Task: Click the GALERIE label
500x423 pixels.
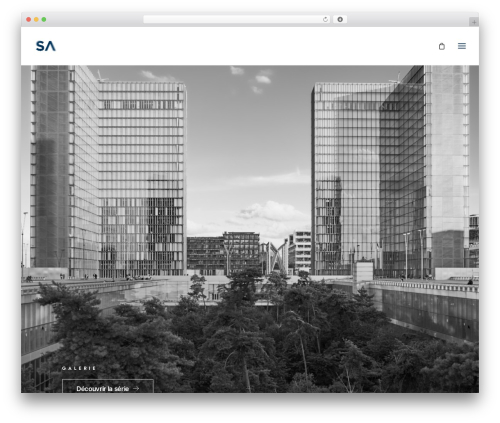Action: (79, 368)
